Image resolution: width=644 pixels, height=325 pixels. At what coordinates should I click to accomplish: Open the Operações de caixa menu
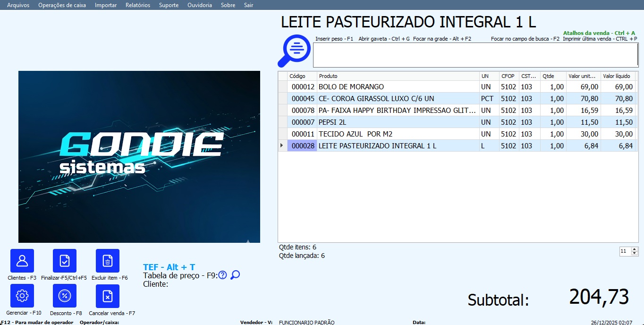pyautogui.click(x=62, y=5)
